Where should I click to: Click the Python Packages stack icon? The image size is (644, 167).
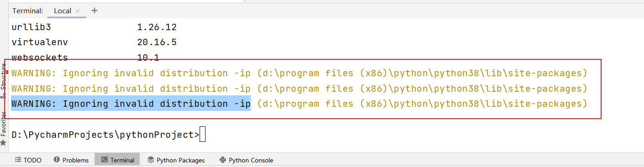150,160
